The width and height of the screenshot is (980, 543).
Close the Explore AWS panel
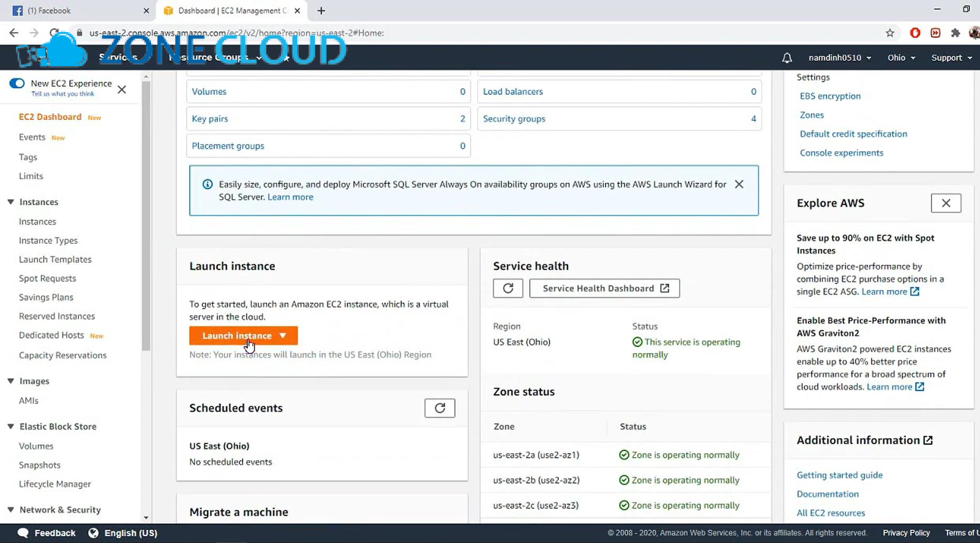(x=945, y=203)
